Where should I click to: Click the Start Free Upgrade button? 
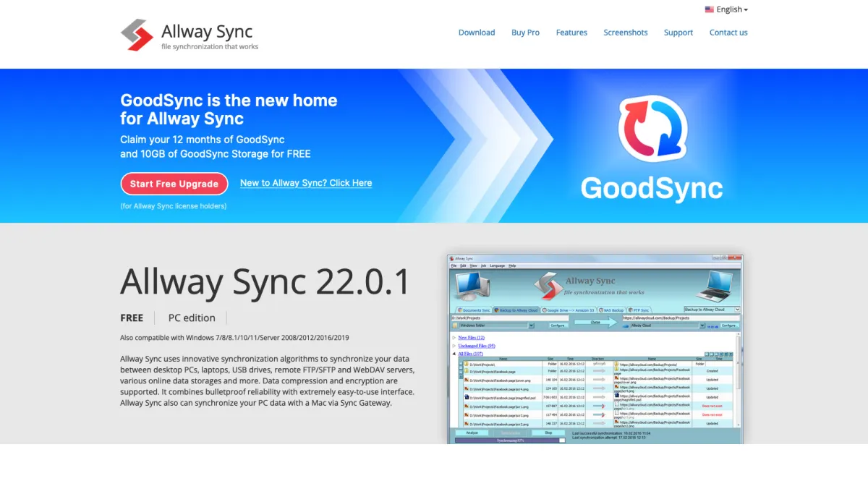point(174,184)
